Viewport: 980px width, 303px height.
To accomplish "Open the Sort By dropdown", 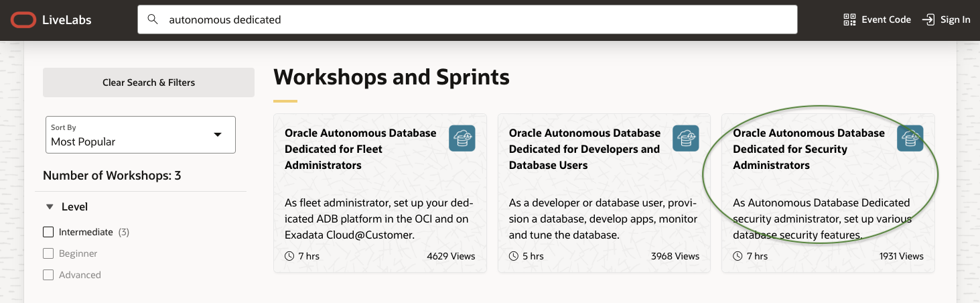I will point(140,135).
